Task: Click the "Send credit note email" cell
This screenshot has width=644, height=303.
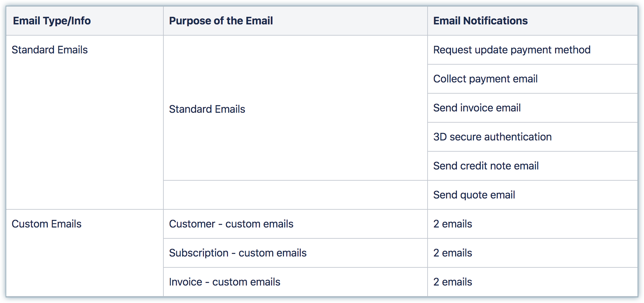Action: pos(486,166)
